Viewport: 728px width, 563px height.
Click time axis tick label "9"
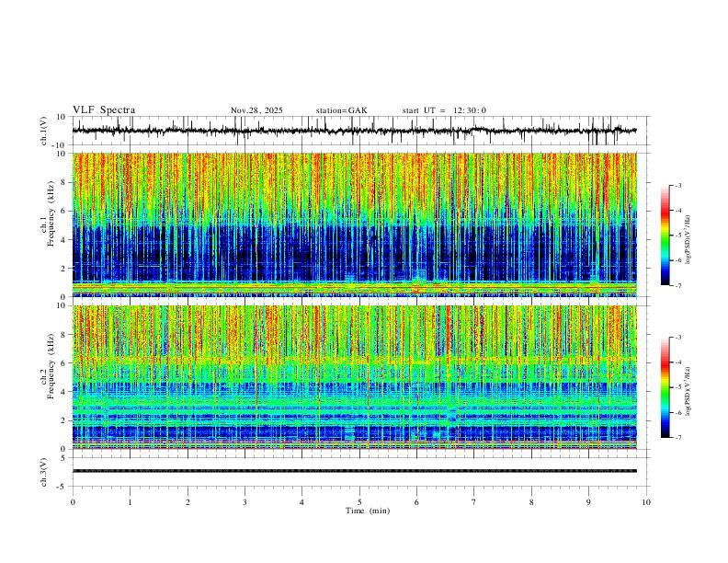pos(588,502)
